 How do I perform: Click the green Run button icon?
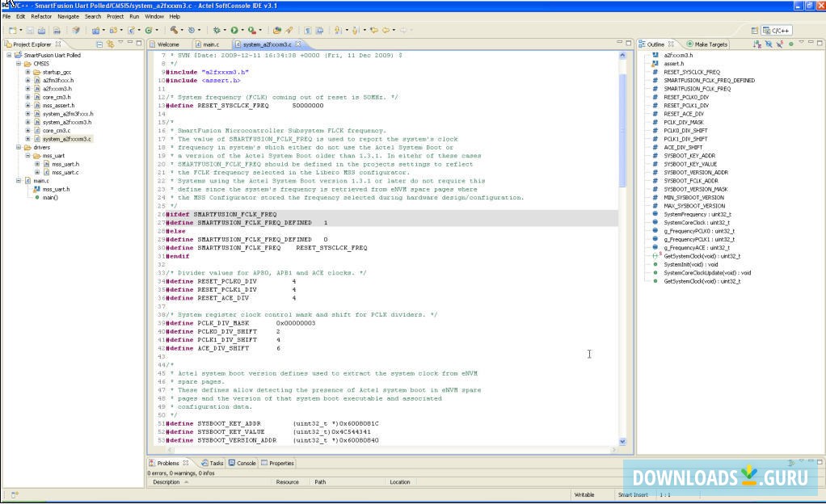pyautogui.click(x=234, y=30)
